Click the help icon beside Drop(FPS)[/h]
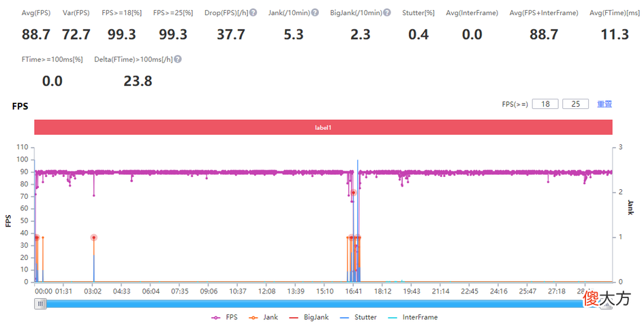This screenshot has width=644, height=324. click(254, 13)
